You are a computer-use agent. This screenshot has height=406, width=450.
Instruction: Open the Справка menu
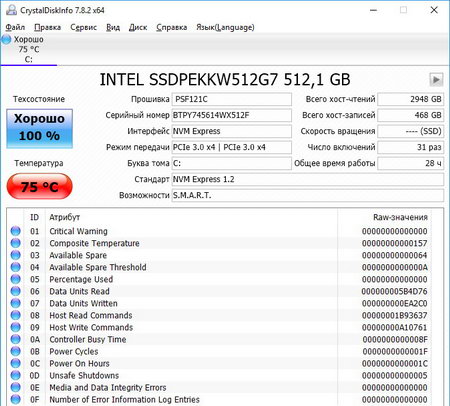(x=172, y=27)
